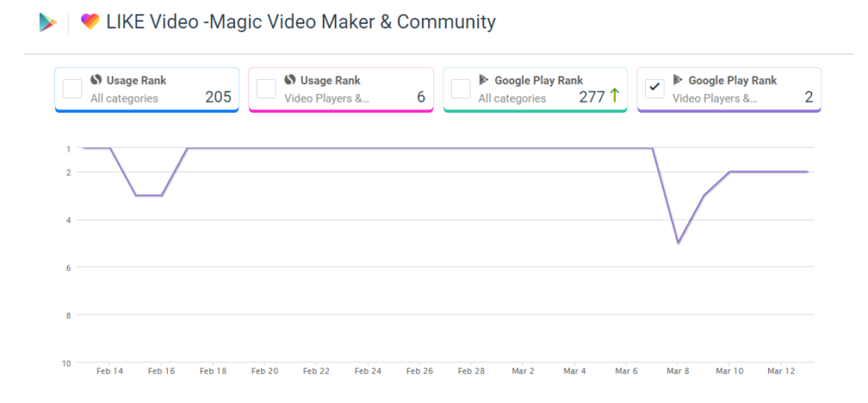
Task: Click the rank value 205
Action: [x=218, y=97]
